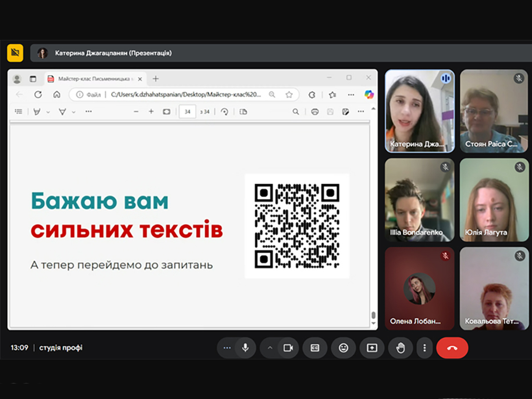532x399 pixels.
Task: Select Illia Bondarenko participant video tile
Action: (420, 200)
